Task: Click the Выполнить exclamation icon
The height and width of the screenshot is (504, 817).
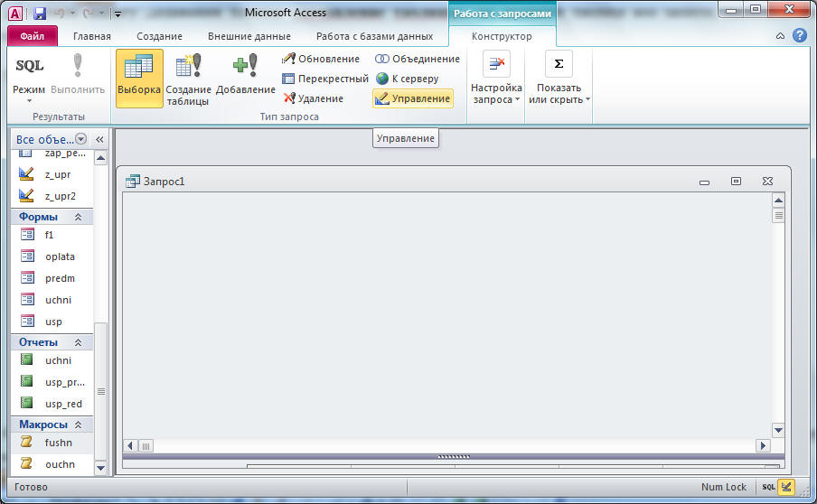Action: pyautogui.click(x=78, y=65)
